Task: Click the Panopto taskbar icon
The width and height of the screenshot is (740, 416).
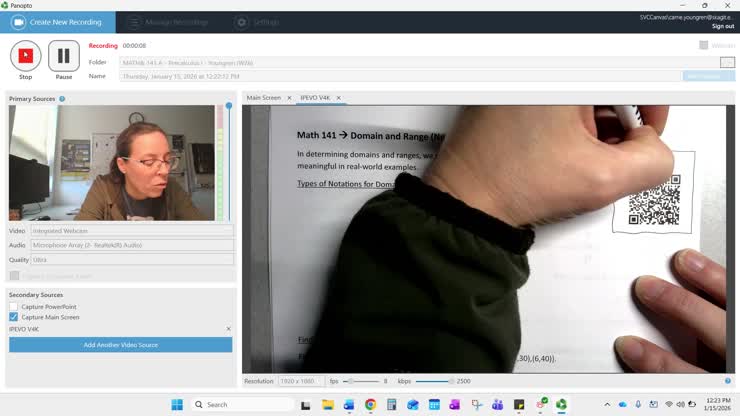Action: (561, 405)
